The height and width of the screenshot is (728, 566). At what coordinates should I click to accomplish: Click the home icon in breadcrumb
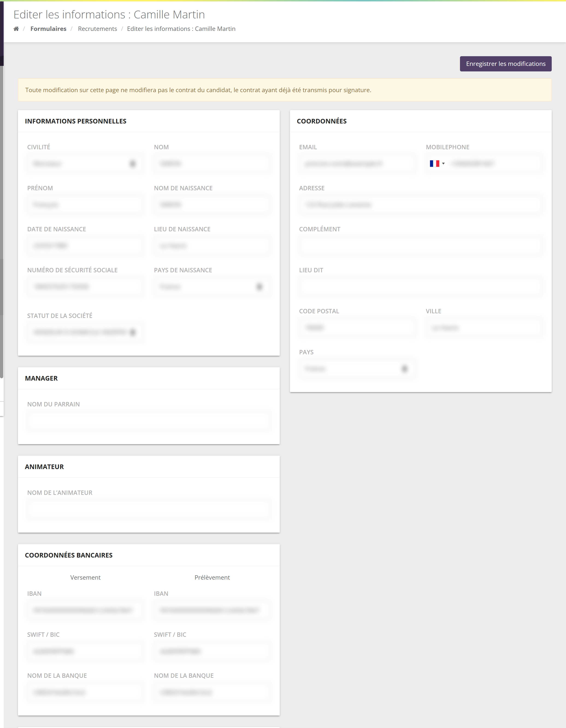pyautogui.click(x=16, y=29)
